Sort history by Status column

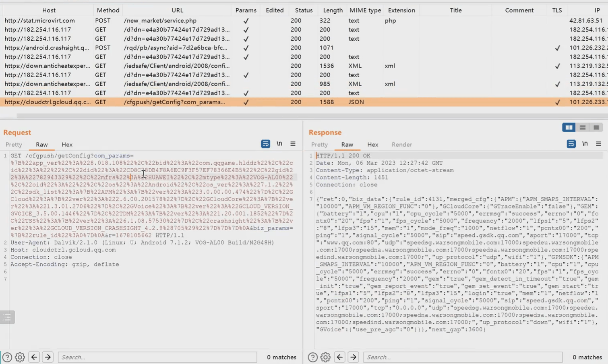coord(304,10)
